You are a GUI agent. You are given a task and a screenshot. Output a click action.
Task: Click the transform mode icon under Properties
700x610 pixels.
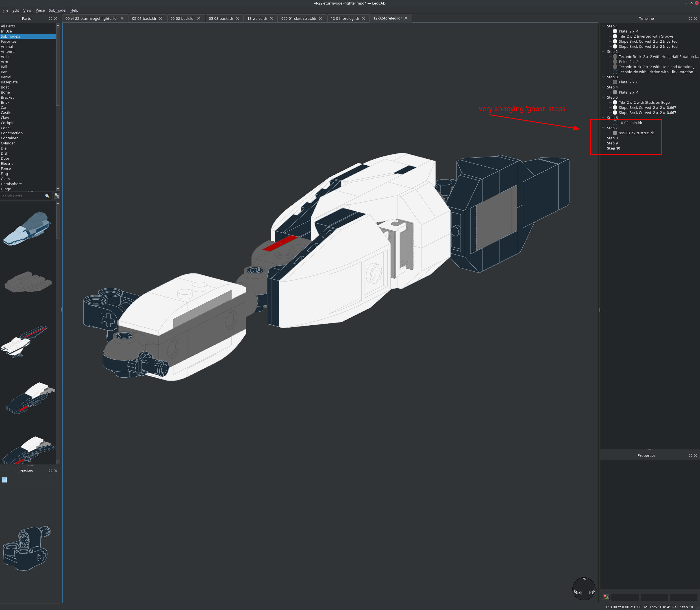click(x=606, y=597)
